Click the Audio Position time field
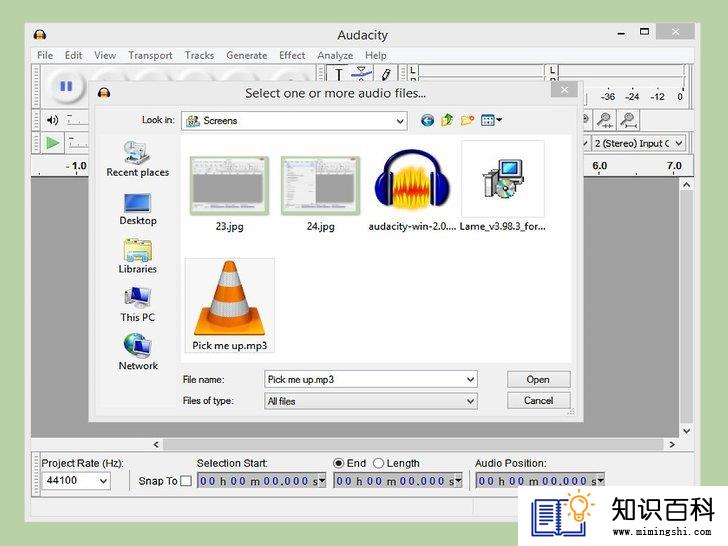This screenshot has width=728, height=546. (x=540, y=481)
